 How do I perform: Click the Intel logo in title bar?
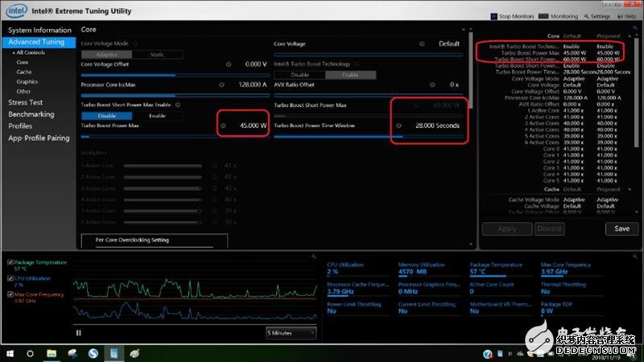coord(16,10)
